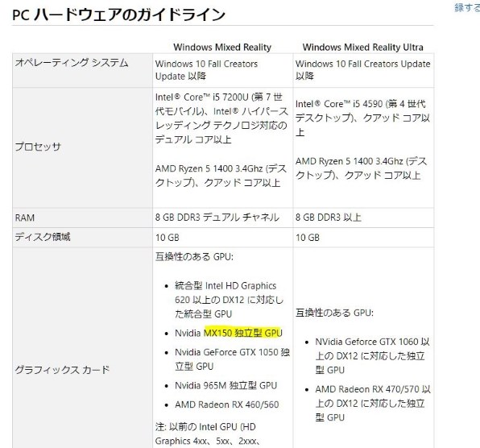
Task: Click the highlighted 'MX150 独立型 GPU' text
Action: [x=243, y=333]
